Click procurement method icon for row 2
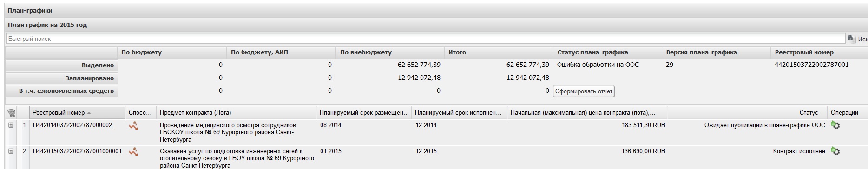The image size is (868, 169). pyautogui.click(x=133, y=151)
